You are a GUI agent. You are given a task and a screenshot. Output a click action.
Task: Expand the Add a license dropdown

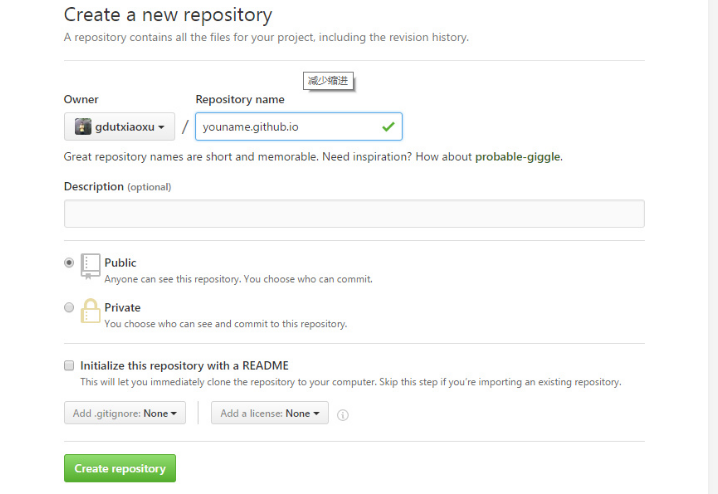click(x=269, y=413)
